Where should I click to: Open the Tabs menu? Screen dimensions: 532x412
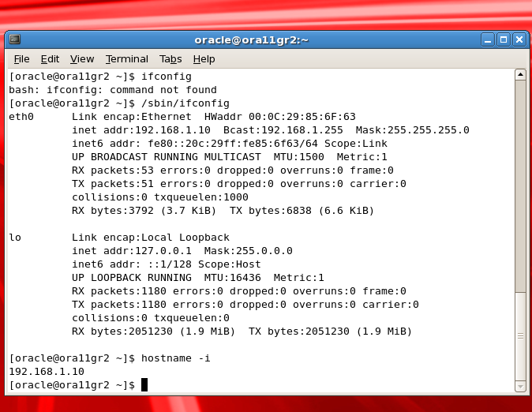[170, 59]
